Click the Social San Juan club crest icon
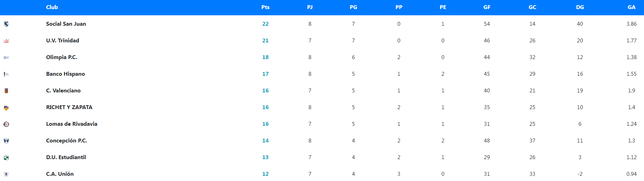The width and height of the screenshot is (644, 181). [x=6, y=24]
